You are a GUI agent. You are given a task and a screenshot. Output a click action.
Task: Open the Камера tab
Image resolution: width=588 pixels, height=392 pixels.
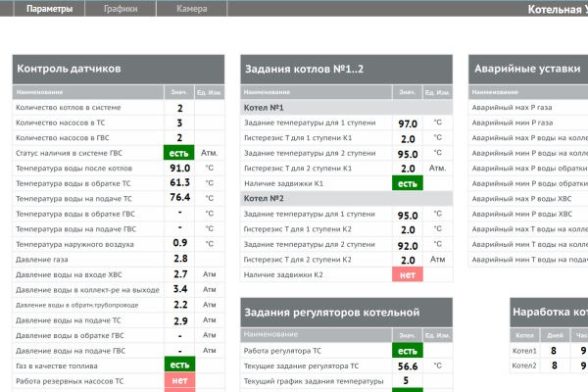click(191, 8)
